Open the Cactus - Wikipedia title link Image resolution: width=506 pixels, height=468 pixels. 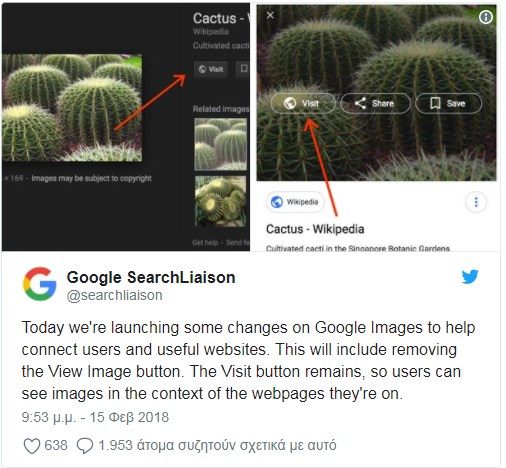pyautogui.click(x=315, y=229)
